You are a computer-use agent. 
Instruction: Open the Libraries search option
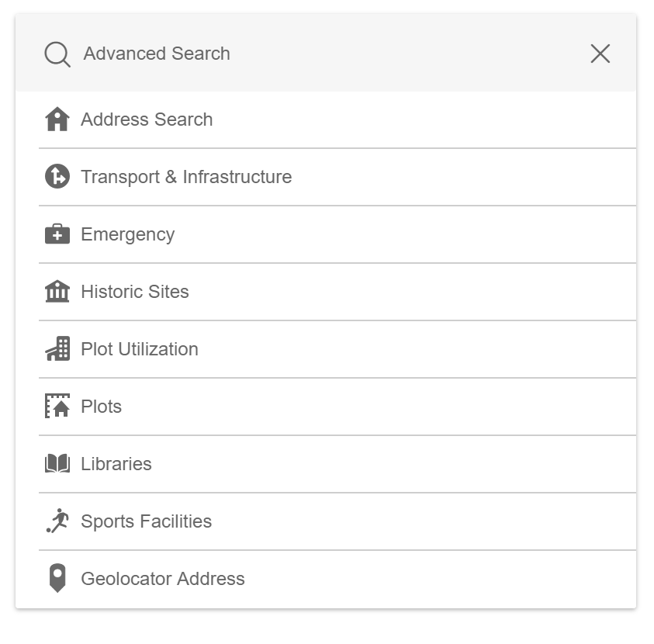tap(115, 464)
